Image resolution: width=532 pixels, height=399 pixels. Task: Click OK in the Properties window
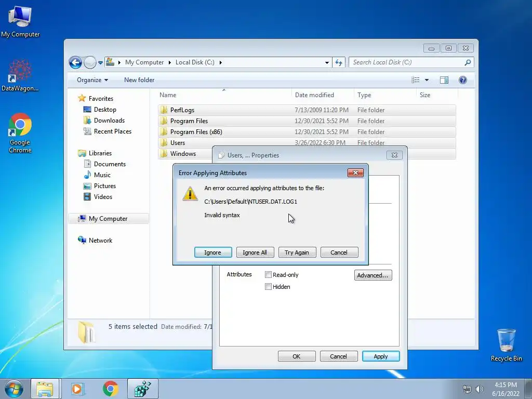coord(297,356)
